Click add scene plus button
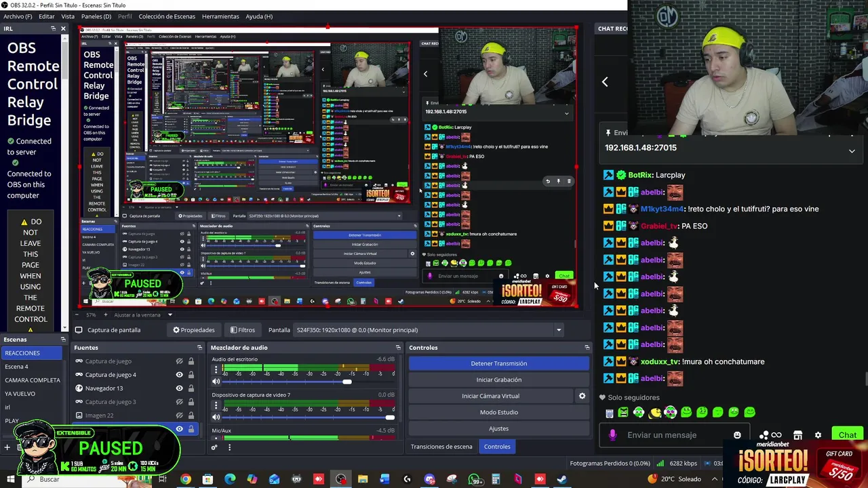 pyautogui.click(x=7, y=447)
